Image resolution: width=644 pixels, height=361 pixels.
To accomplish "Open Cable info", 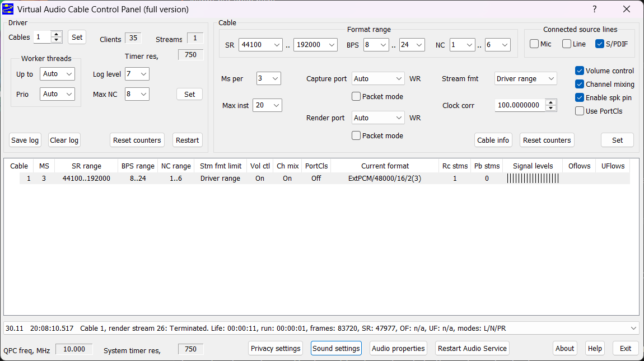I will click(493, 140).
